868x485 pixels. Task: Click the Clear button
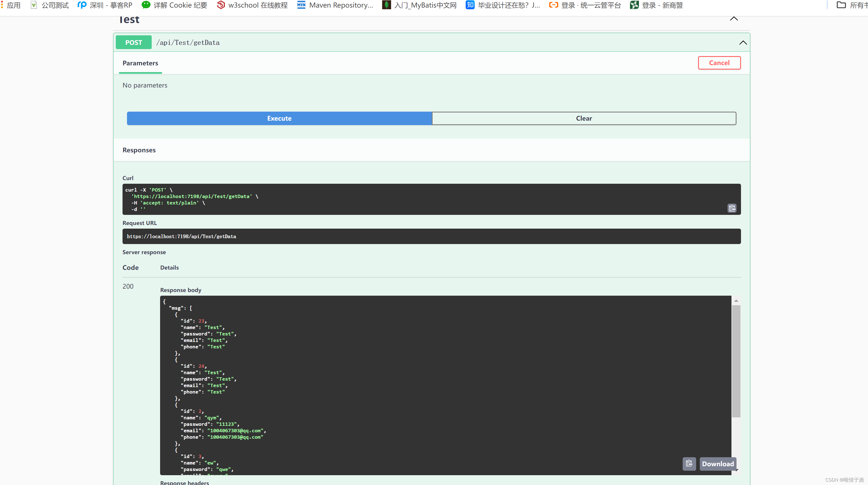point(584,118)
